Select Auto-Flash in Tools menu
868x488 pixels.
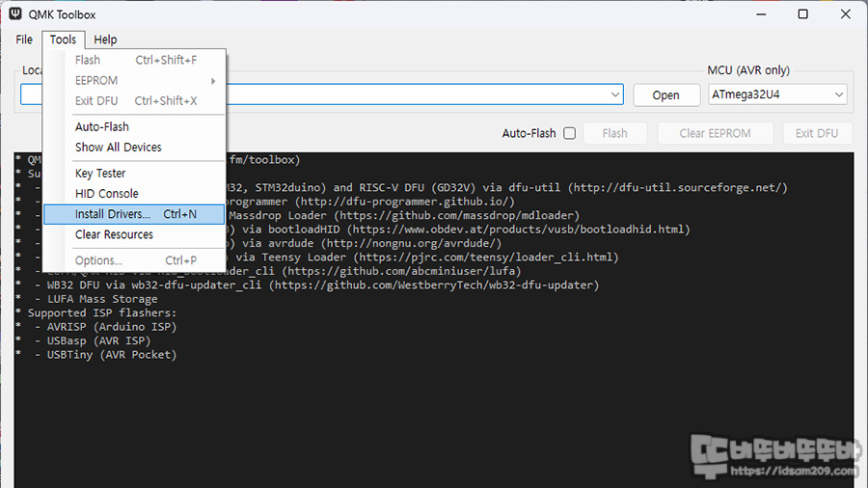click(x=134, y=126)
